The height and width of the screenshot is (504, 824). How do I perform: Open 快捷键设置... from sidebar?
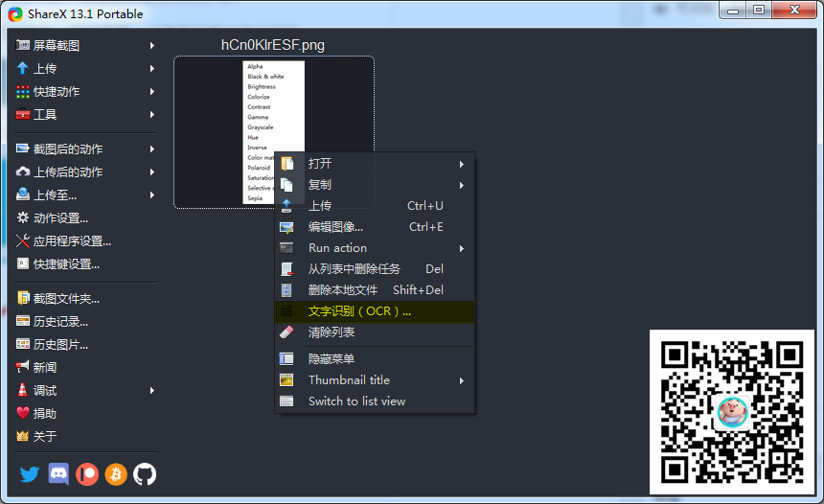[66, 264]
